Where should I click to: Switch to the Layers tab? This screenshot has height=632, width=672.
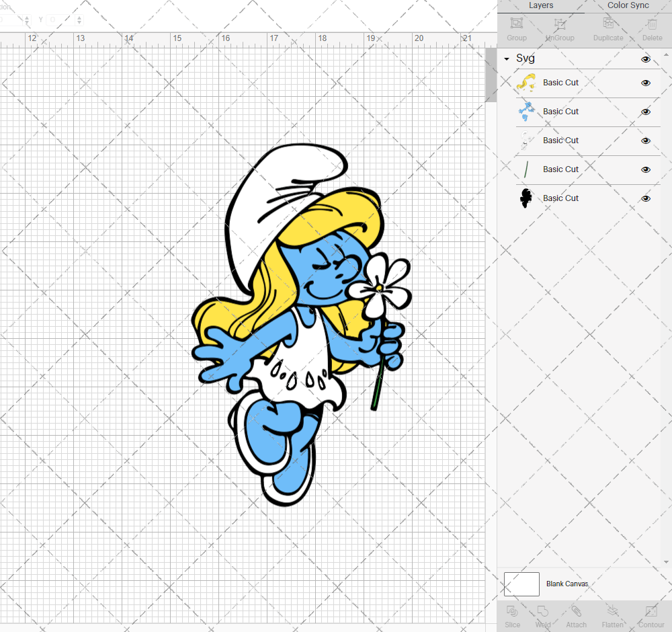tap(541, 5)
